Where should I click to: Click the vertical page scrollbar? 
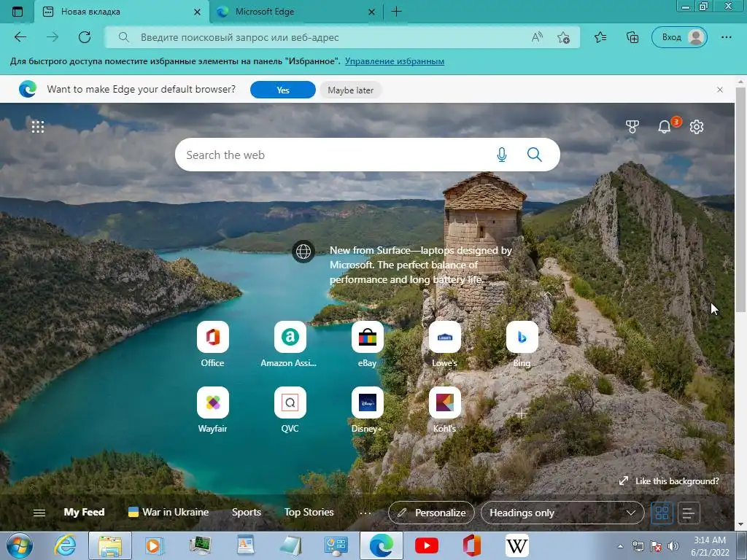coord(740,200)
